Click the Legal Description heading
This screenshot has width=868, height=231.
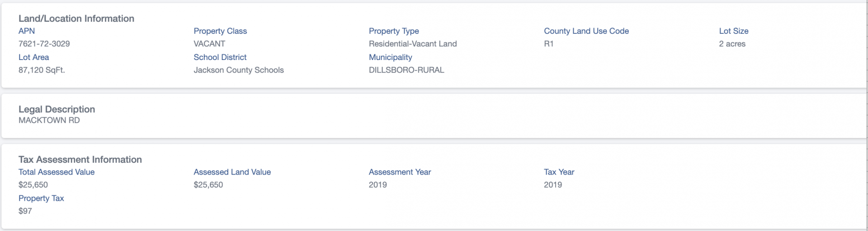click(x=57, y=109)
